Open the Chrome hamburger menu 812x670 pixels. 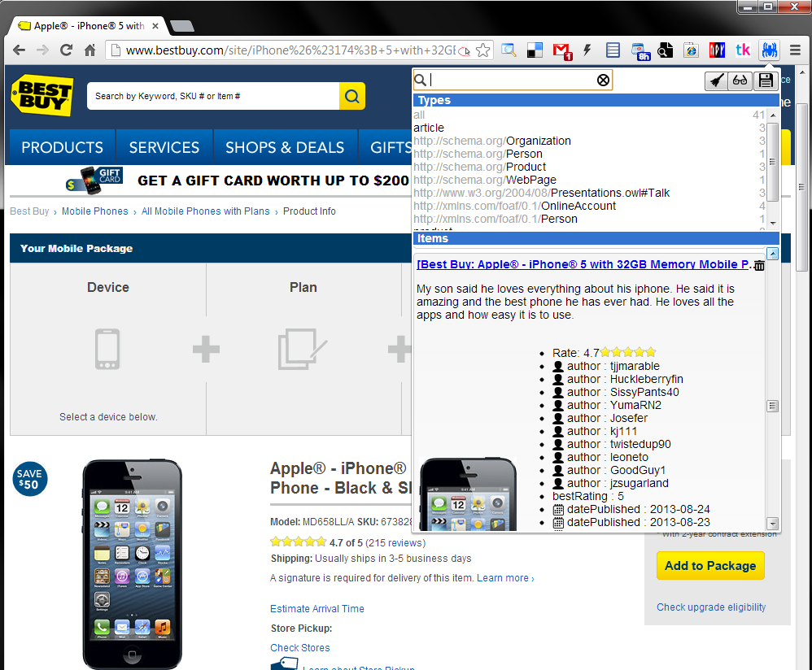pos(796,50)
